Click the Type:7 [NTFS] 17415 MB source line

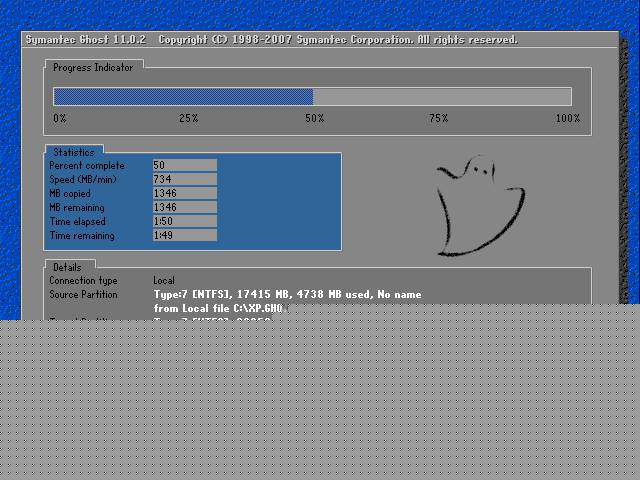pos(287,294)
